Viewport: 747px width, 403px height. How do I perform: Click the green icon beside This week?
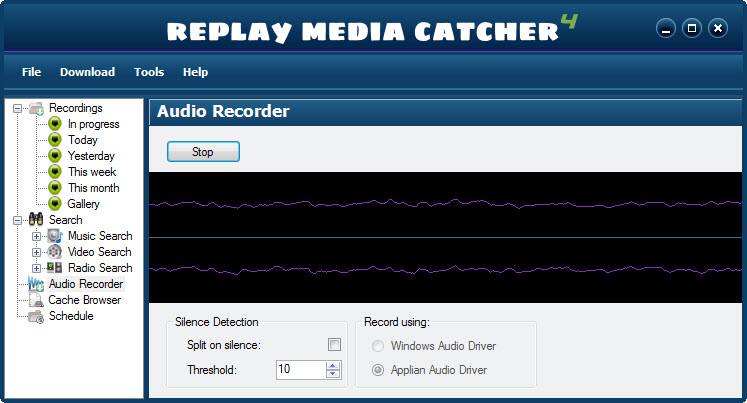(x=55, y=171)
